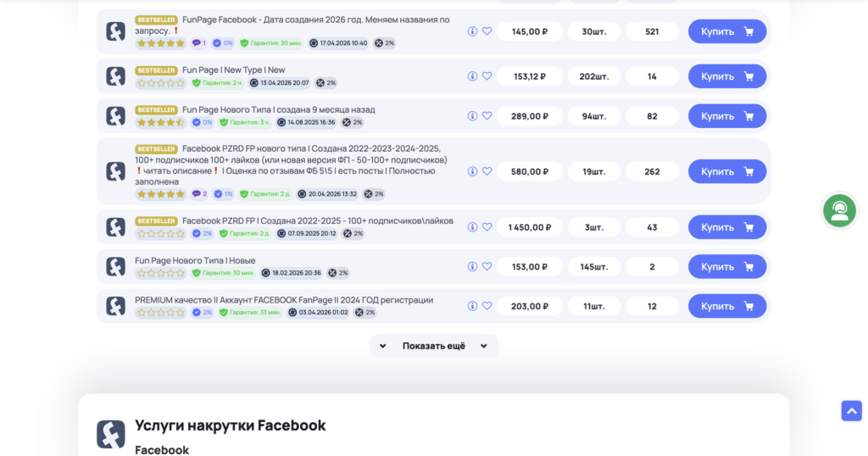Click star rating of 9 месяца назад listing
Viewport: 868px width, 456px height.
click(160, 122)
